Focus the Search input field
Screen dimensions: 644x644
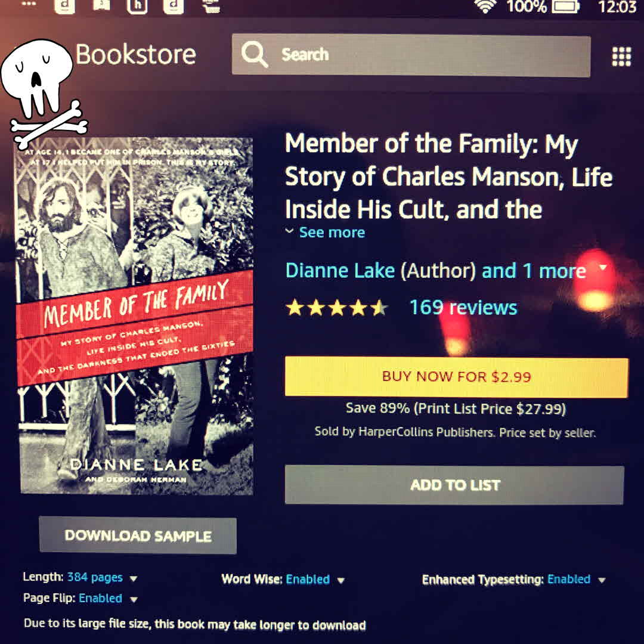pos(411,55)
